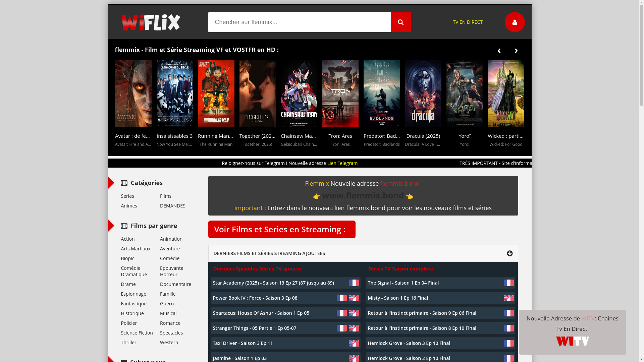Click the big www.flemmix.bond link
The image size is (644, 362).
pyautogui.click(x=363, y=195)
